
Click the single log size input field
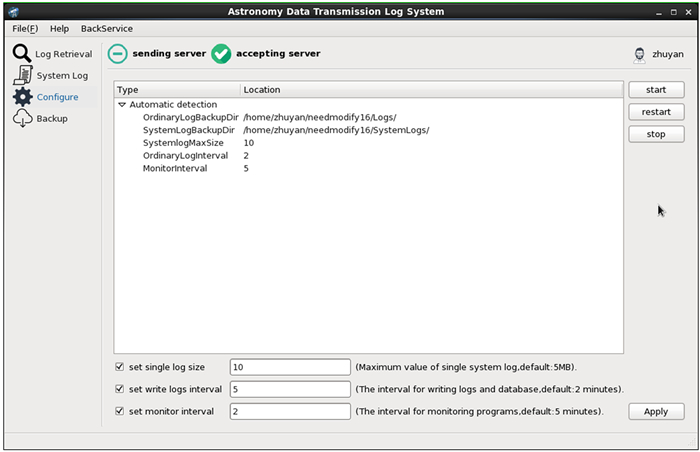point(290,367)
